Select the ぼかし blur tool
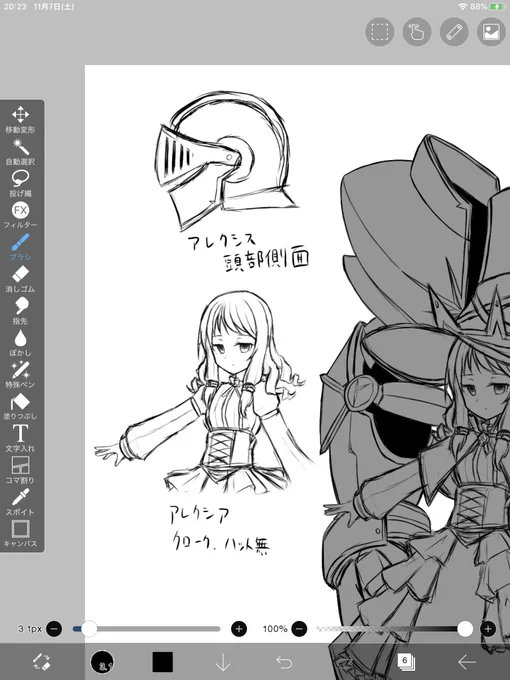 click(20, 342)
